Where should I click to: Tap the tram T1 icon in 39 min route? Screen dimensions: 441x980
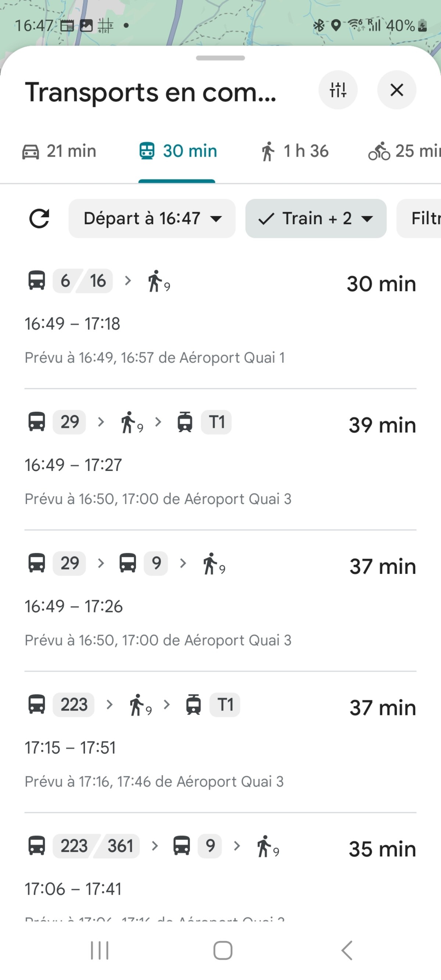point(185,422)
